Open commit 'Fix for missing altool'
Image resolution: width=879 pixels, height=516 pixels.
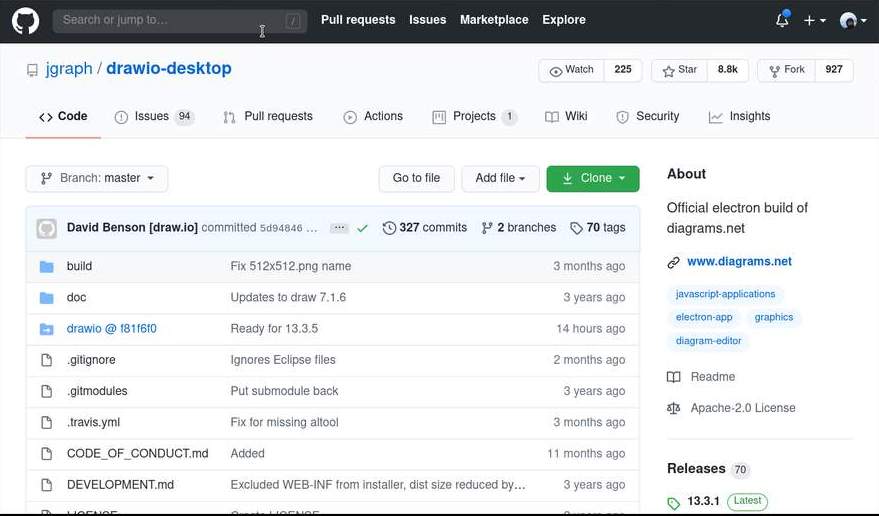pyautogui.click(x=284, y=422)
